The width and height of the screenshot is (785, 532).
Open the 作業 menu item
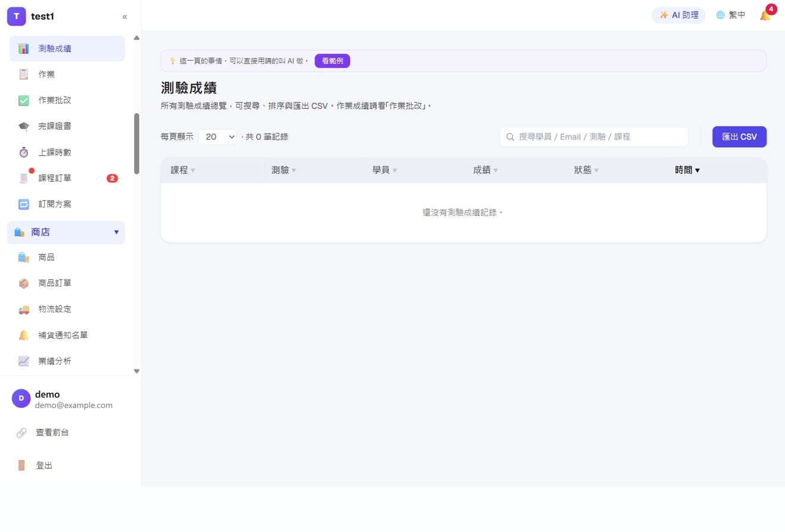(67, 74)
